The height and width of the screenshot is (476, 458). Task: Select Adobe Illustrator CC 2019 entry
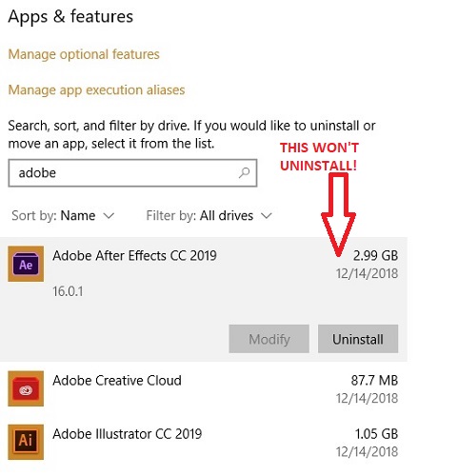[204, 442]
